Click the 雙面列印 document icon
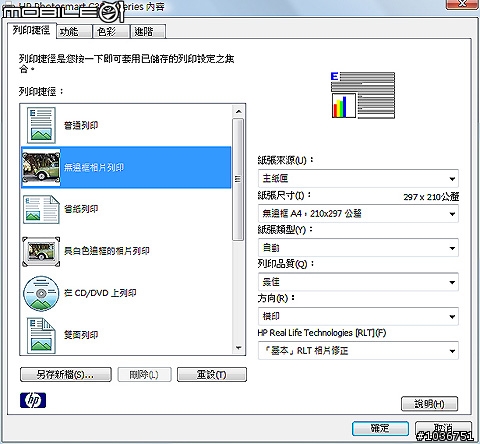 tap(41, 335)
